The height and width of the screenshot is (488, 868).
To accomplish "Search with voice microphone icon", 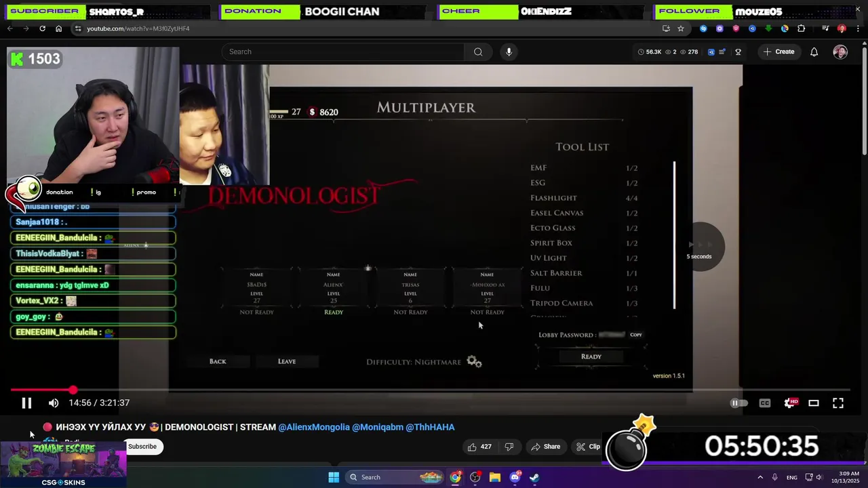I will coord(509,52).
